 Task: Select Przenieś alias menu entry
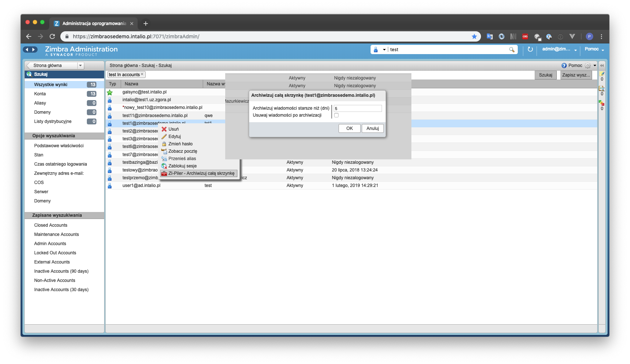tap(199, 159)
